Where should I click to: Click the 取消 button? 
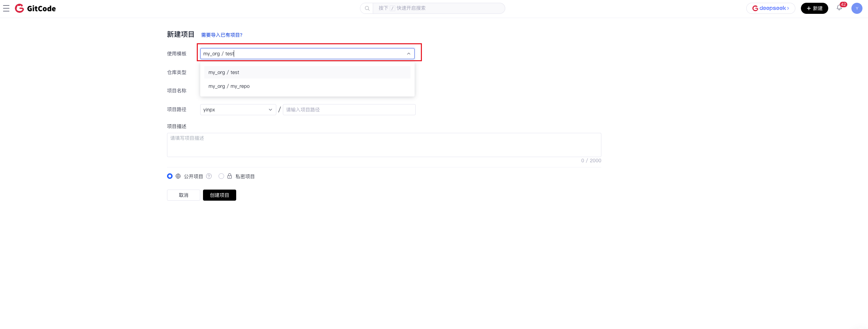[183, 195]
